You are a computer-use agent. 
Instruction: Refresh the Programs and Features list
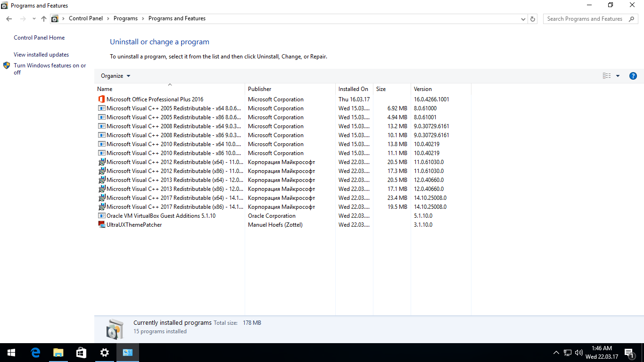(533, 19)
